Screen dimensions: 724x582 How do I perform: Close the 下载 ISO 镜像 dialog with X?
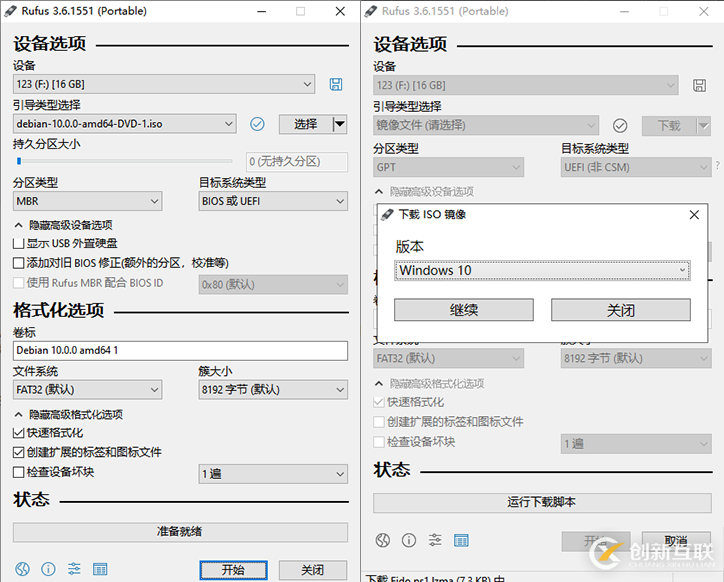(x=694, y=215)
